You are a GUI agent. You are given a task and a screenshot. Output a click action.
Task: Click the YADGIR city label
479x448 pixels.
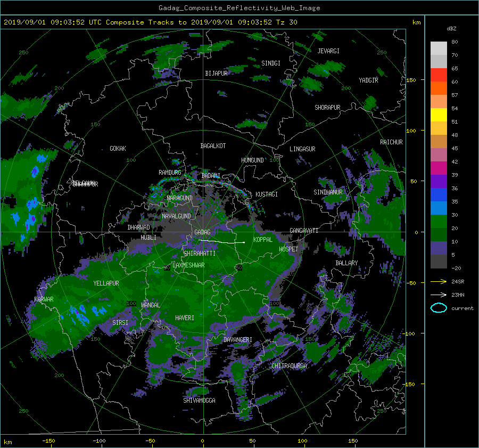tap(368, 80)
